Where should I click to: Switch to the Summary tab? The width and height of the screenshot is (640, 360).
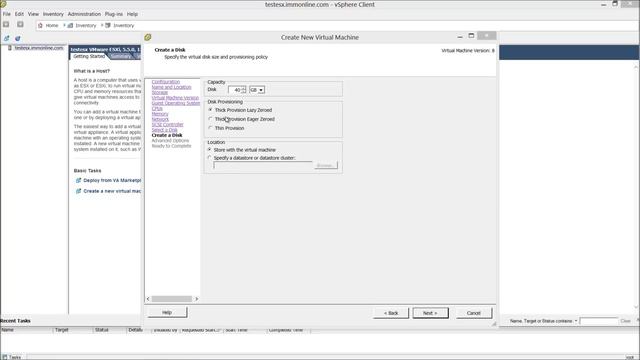click(x=121, y=56)
